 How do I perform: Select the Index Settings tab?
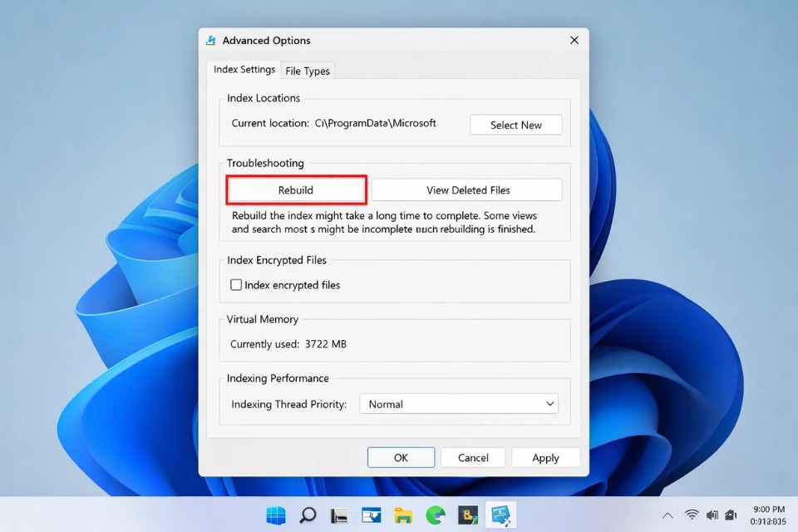point(243,70)
